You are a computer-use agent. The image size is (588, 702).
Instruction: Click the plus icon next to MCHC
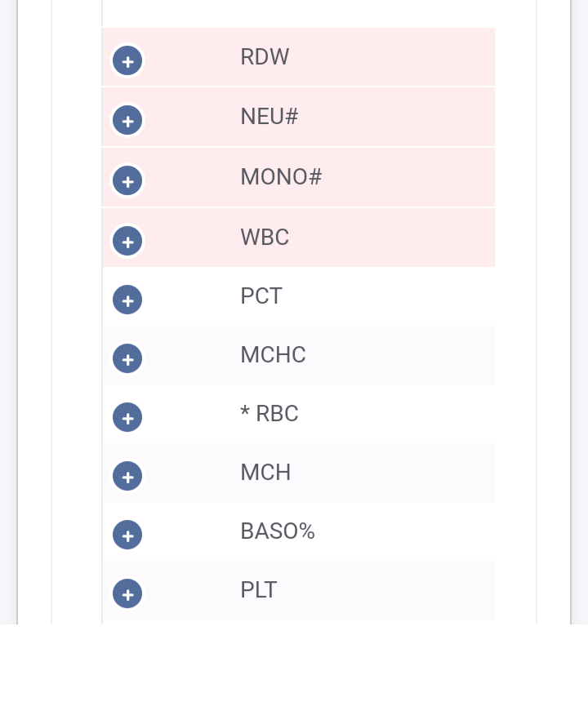coord(127,359)
